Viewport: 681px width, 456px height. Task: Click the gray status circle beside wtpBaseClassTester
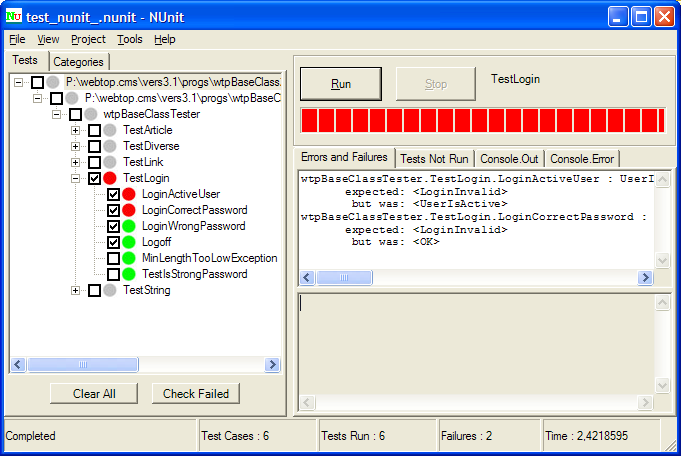91,114
